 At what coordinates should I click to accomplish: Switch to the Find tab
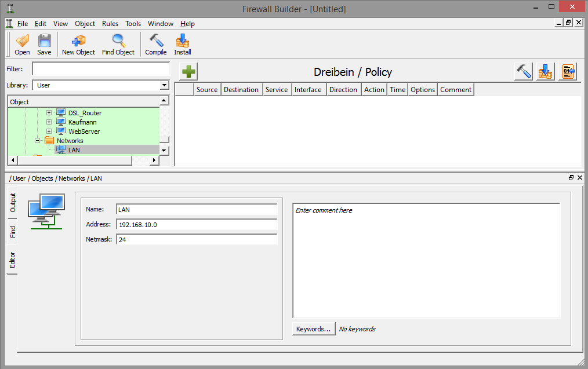click(x=13, y=233)
